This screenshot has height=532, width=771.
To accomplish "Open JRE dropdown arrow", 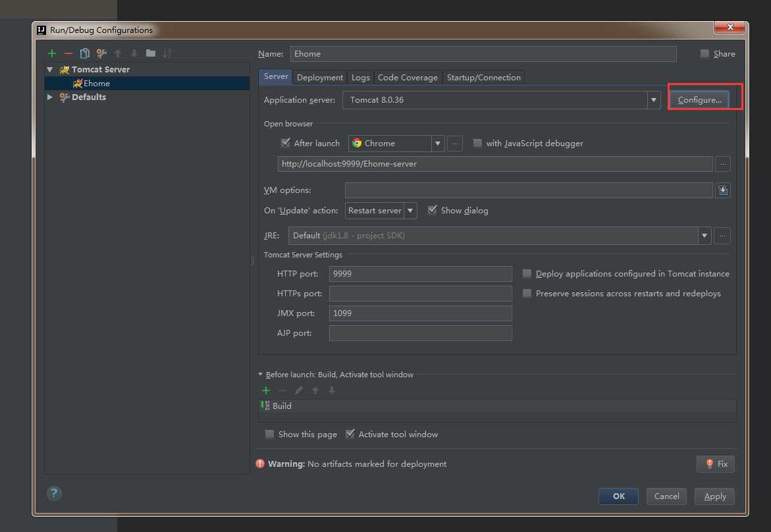I will 705,236.
